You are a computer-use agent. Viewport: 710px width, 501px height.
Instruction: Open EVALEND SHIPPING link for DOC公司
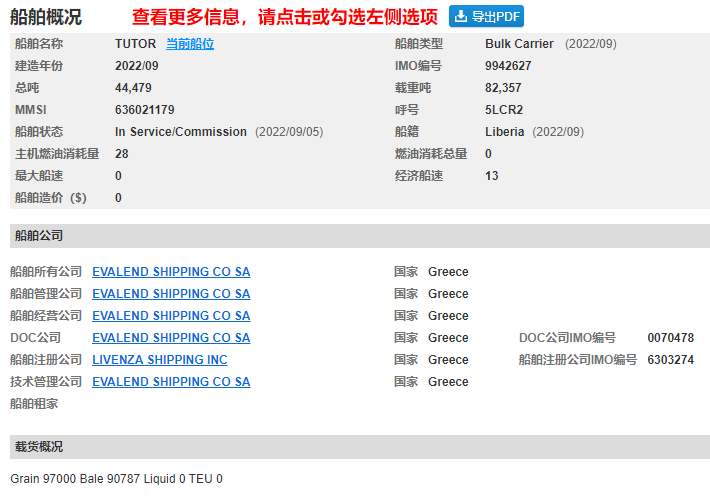pyautogui.click(x=171, y=338)
